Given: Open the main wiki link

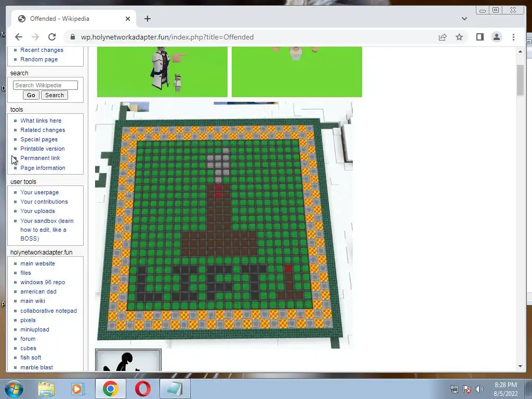Looking at the screenshot, I should point(33,301).
